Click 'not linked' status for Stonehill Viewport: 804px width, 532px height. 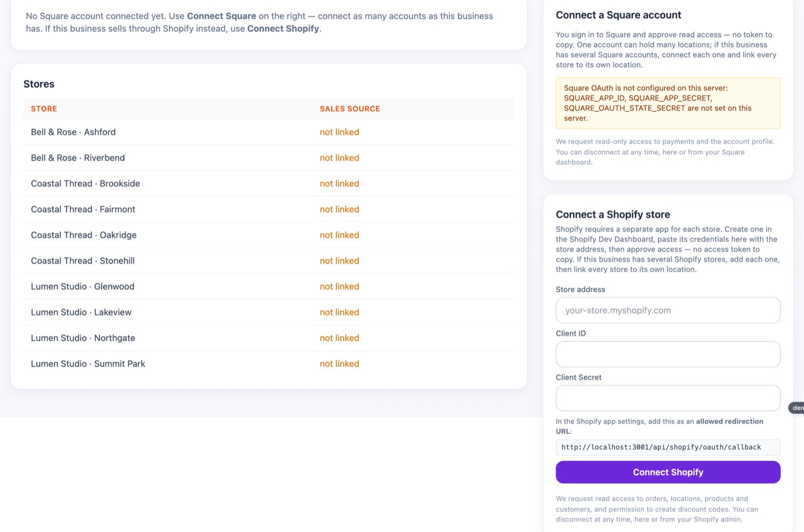[x=339, y=261]
